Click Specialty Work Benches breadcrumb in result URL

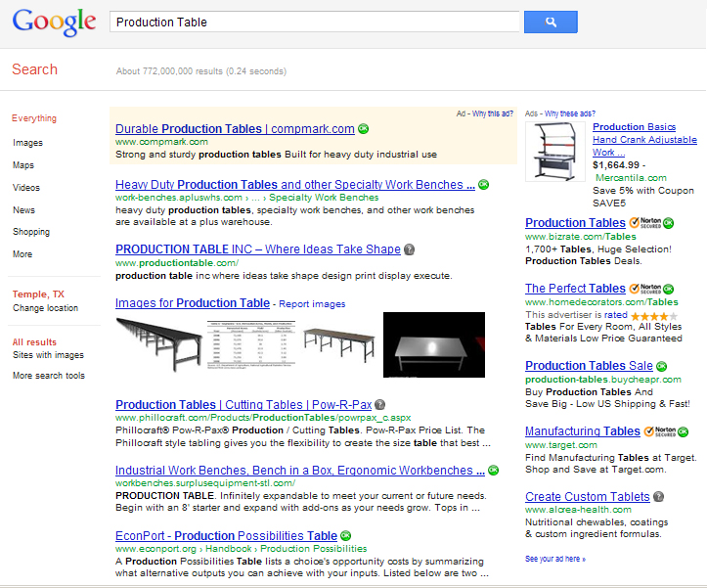point(324,198)
